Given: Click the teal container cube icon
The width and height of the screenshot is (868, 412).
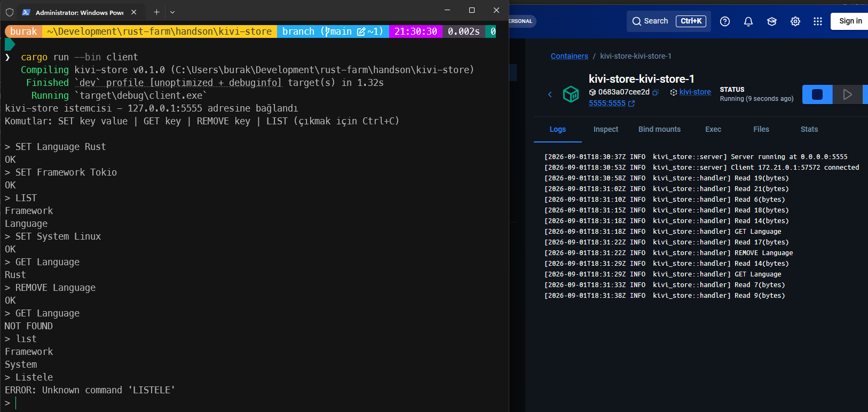Looking at the screenshot, I should coord(571,94).
